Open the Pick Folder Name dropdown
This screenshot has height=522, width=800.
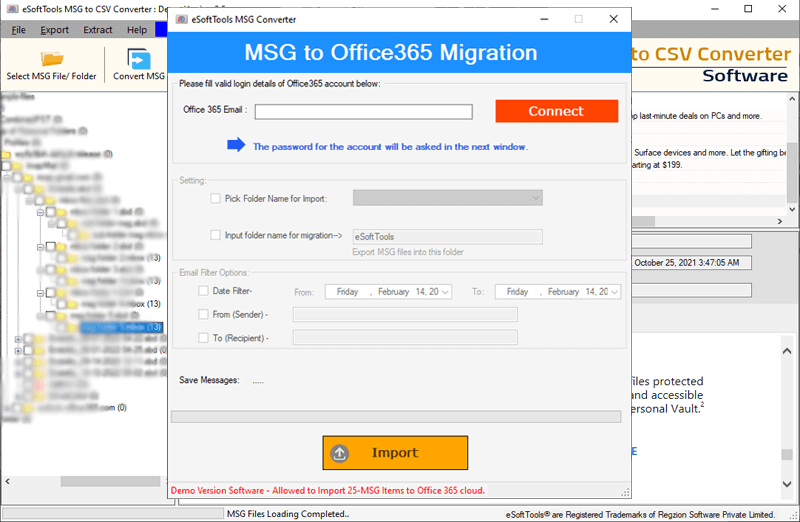[x=535, y=199]
